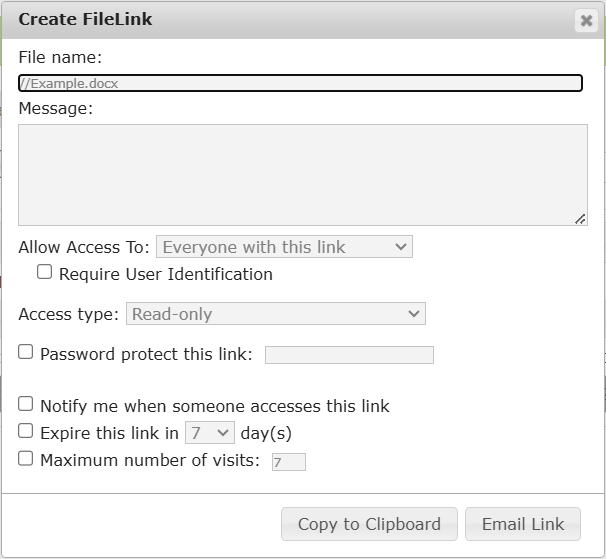
Task: Tick the Password protect this link checkbox
Action: coord(26,352)
